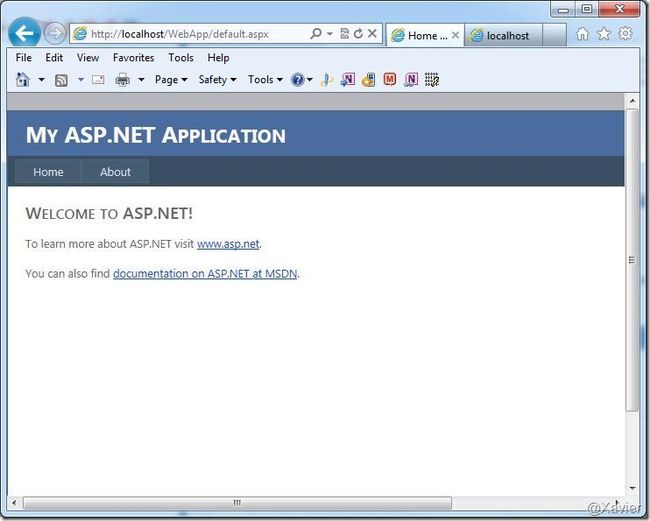The width and height of the screenshot is (650, 521).
Task: Stop loading with the address bar X
Action: 372,33
